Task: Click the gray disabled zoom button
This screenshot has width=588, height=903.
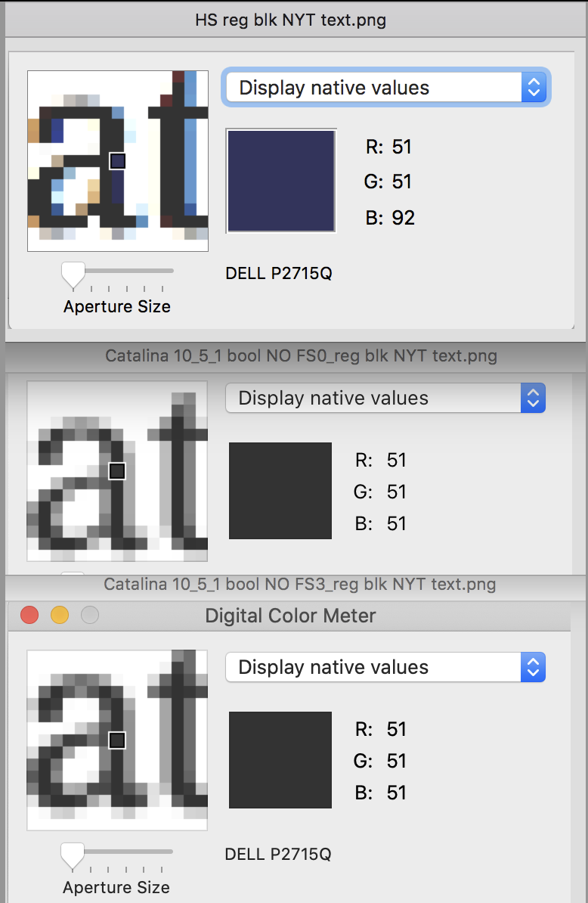Action: tap(90, 615)
